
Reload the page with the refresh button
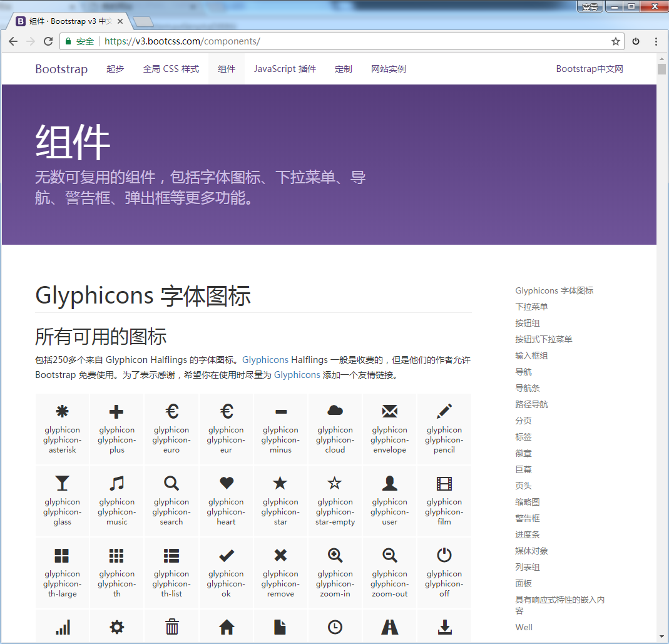(48, 41)
